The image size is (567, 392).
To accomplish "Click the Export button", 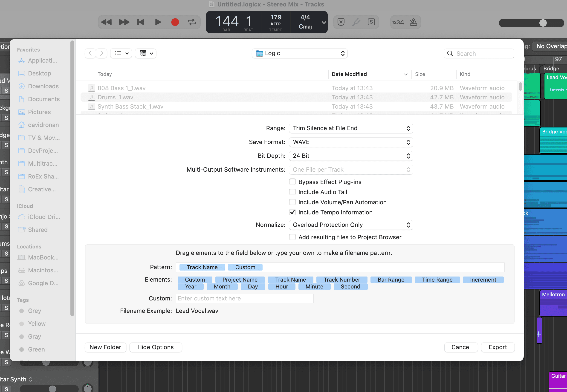I will pyautogui.click(x=498, y=347).
